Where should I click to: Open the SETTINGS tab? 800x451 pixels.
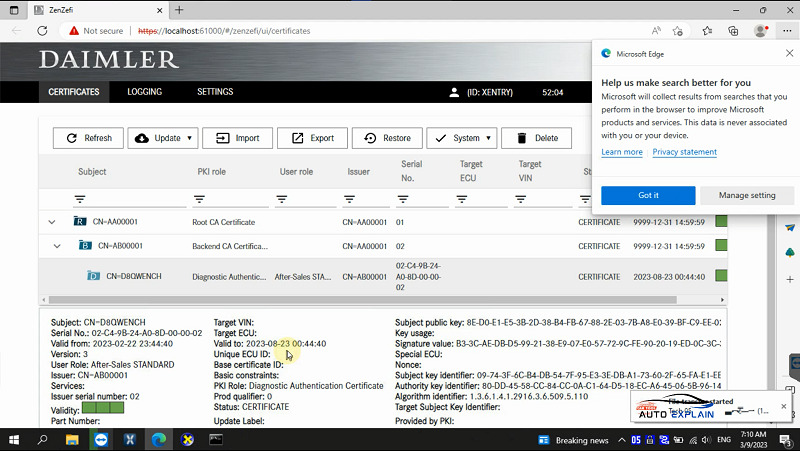(x=215, y=92)
